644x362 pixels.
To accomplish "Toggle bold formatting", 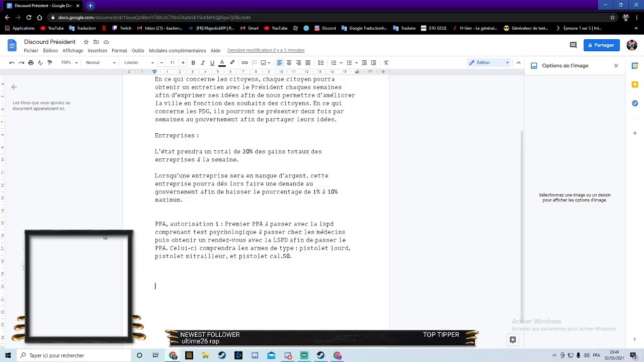I will (193, 63).
